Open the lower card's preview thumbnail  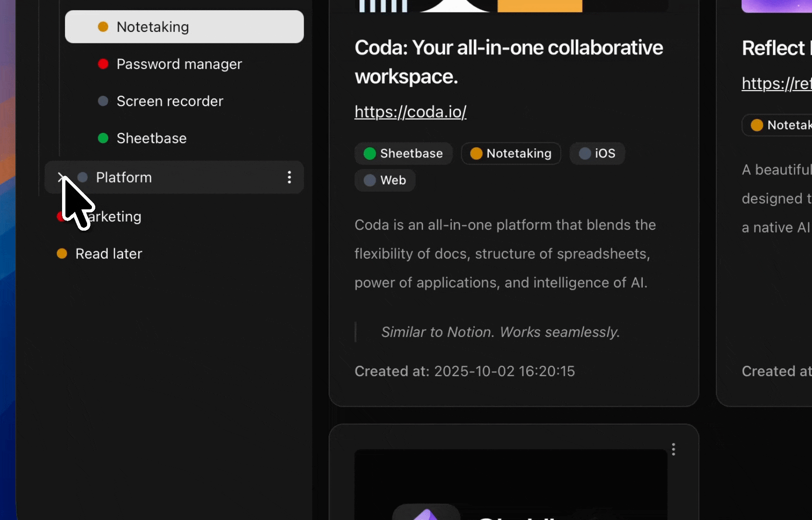pos(510,484)
